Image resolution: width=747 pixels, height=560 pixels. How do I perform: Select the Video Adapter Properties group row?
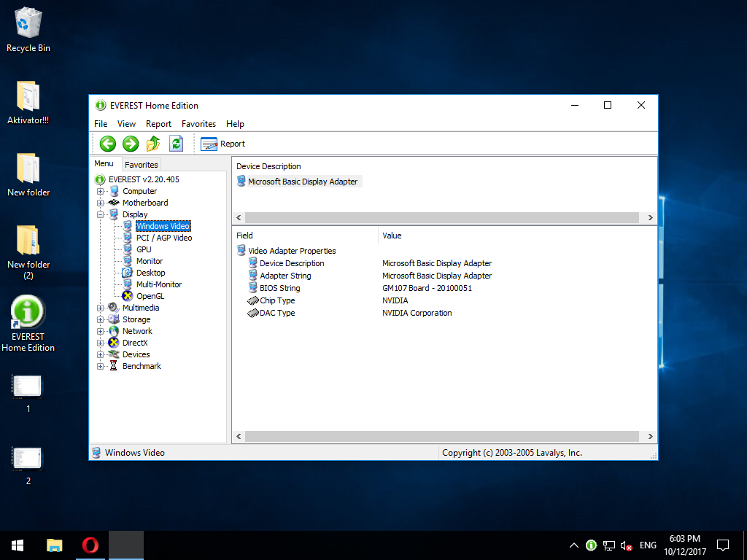(x=292, y=251)
